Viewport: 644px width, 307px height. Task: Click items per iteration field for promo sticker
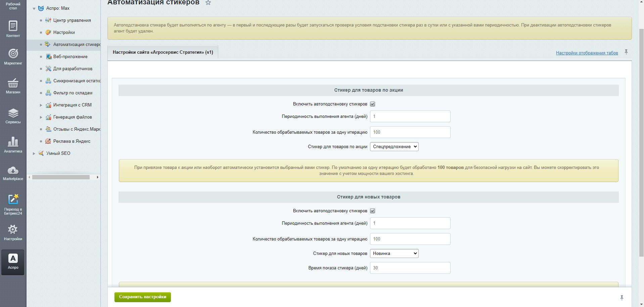pyautogui.click(x=410, y=132)
